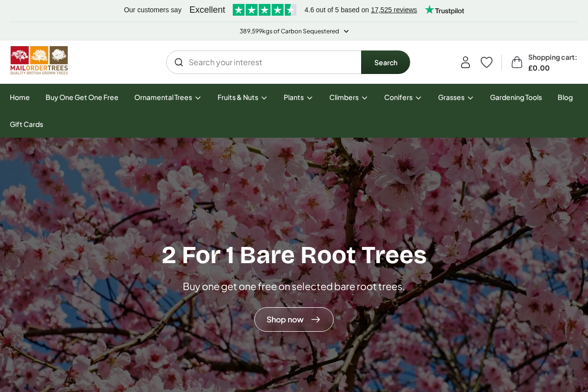Expand the Ornamental Trees dropdown

coord(198,98)
